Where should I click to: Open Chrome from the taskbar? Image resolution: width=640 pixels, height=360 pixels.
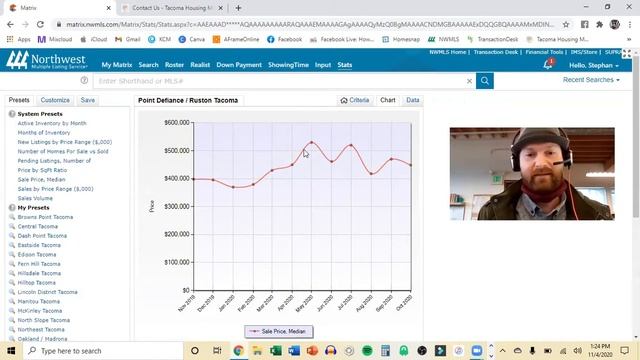[x=239, y=351]
